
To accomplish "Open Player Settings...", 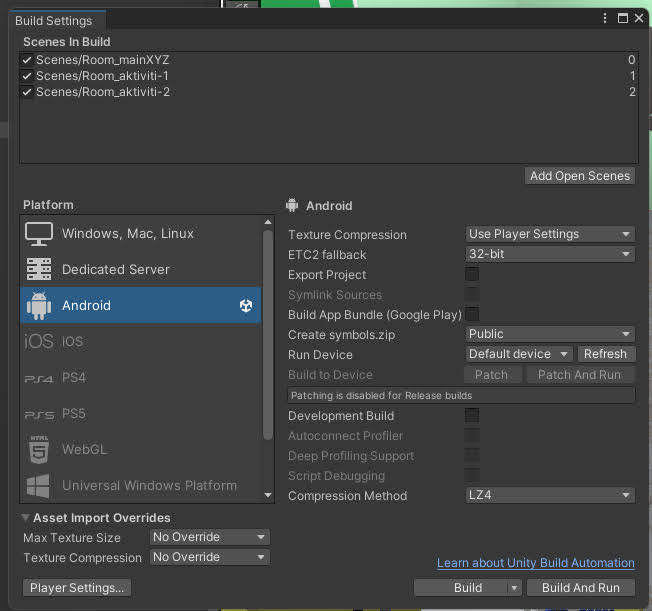I will pos(77,588).
